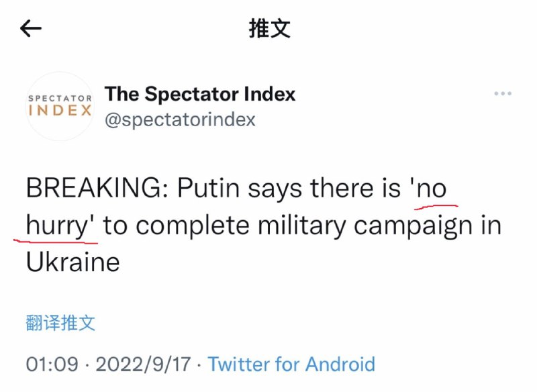Click the underlined word hurry'
The height and width of the screenshot is (392, 537).
[x=60, y=226]
